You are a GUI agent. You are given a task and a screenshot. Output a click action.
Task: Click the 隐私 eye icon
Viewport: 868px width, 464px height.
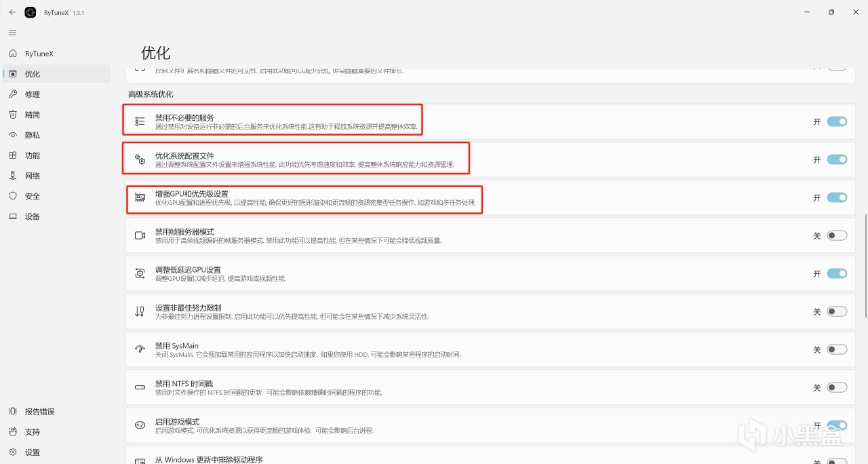tap(13, 135)
